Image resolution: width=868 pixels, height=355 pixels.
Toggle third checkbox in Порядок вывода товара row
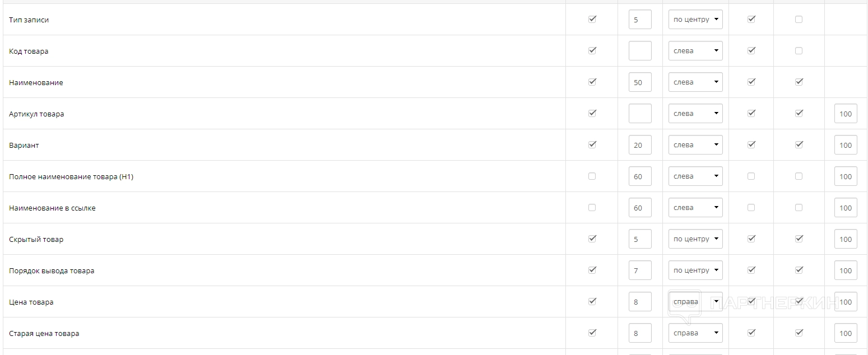[799, 270]
